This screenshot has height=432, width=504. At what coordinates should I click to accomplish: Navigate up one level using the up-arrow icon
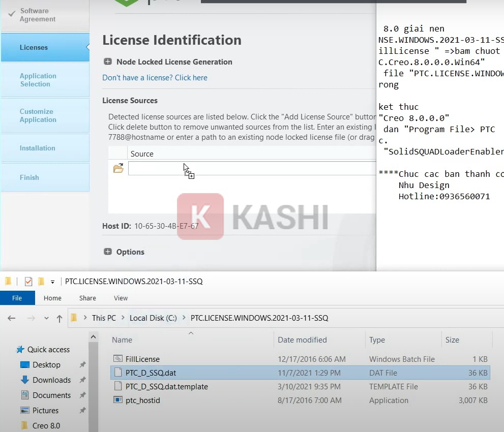point(60,318)
